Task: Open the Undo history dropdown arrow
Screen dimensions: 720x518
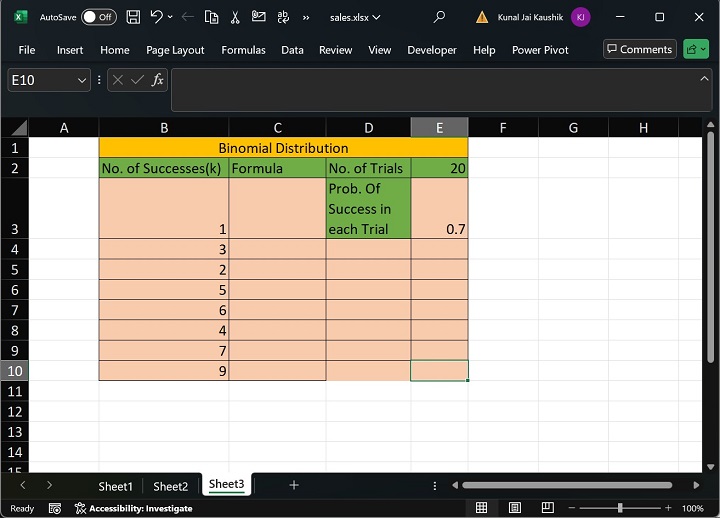Action: pos(171,17)
